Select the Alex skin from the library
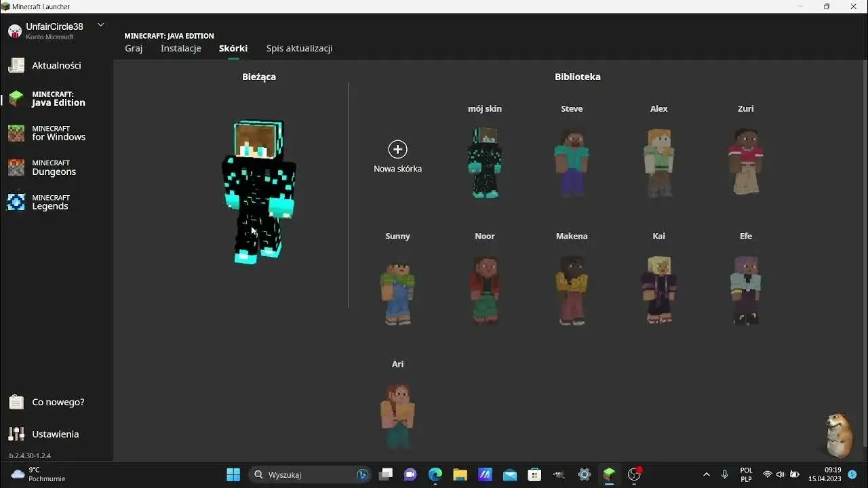Image resolution: width=868 pixels, height=488 pixels. coord(658,161)
